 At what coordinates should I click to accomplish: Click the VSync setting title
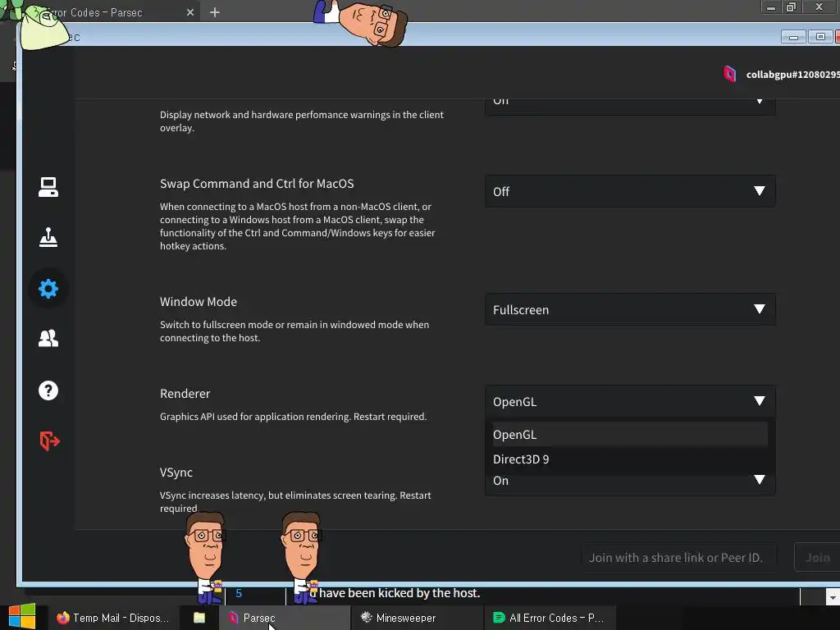(176, 472)
